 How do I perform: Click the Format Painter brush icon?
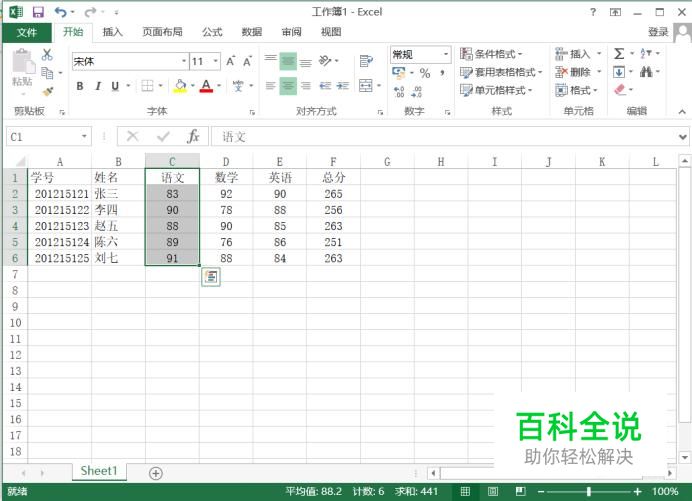(x=47, y=90)
